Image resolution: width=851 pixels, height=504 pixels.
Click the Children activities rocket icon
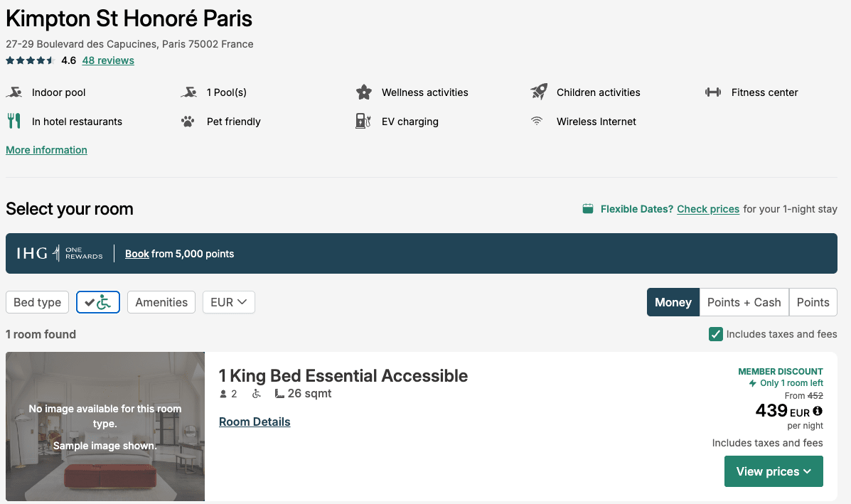coord(539,92)
